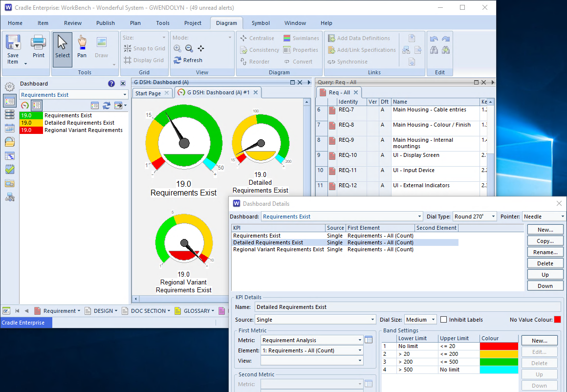Click the zoom in magnifier icon
The width and height of the screenshot is (567, 392).
pos(177,48)
